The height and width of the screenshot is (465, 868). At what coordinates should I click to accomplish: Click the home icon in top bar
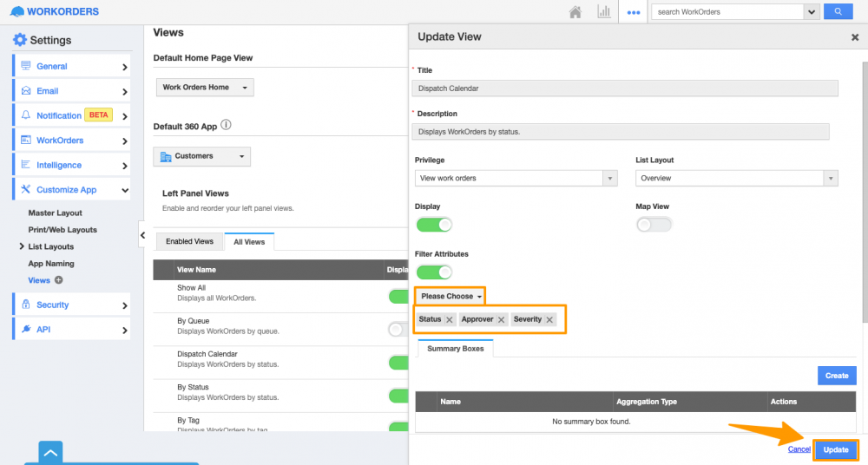click(575, 12)
